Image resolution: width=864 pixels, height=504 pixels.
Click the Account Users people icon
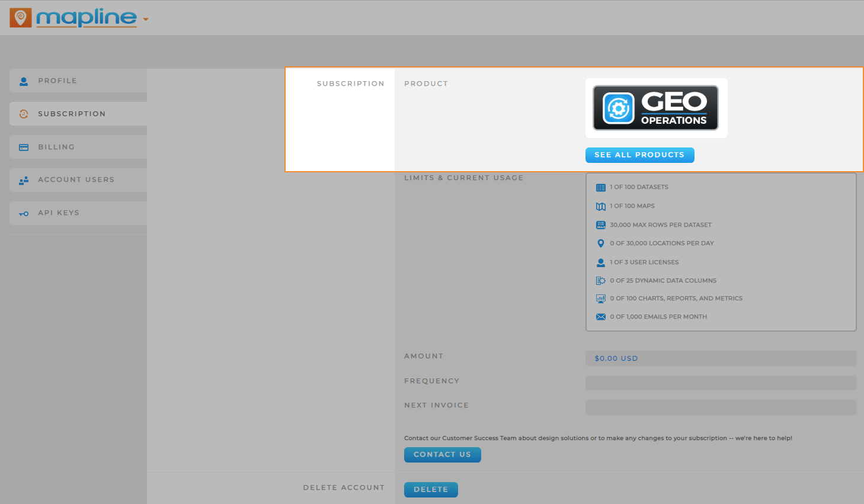pyautogui.click(x=24, y=180)
